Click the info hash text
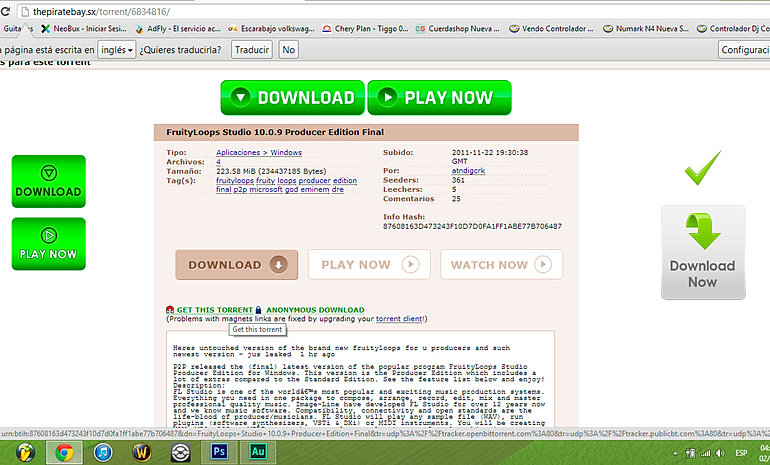The height and width of the screenshot is (465, 770). tap(472, 226)
